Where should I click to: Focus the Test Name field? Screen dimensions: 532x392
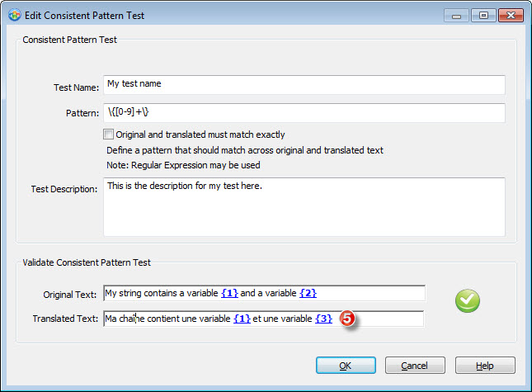[x=304, y=85]
